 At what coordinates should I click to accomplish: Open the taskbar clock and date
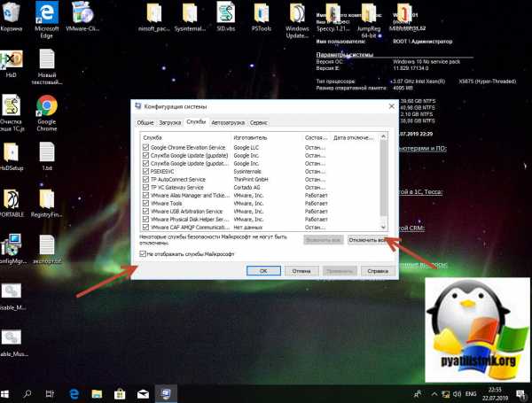click(495, 394)
